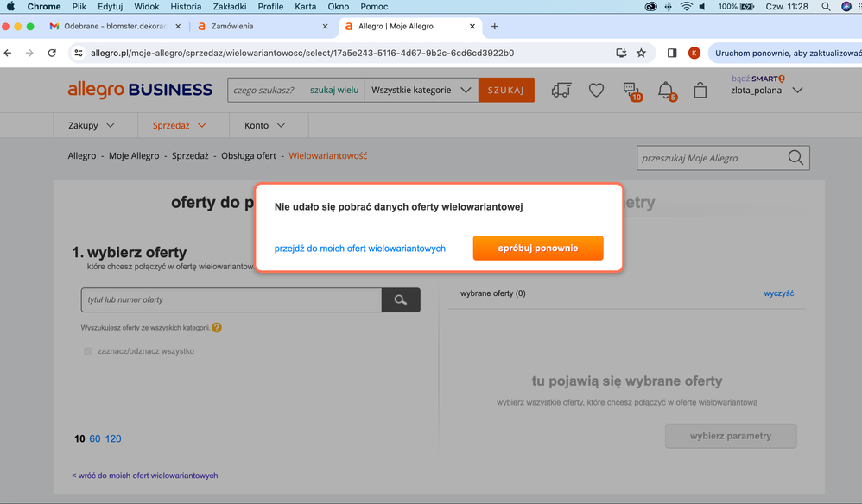Open Chrome profile K avatar
Image resolution: width=862 pixels, height=504 pixels.
[694, 53]
